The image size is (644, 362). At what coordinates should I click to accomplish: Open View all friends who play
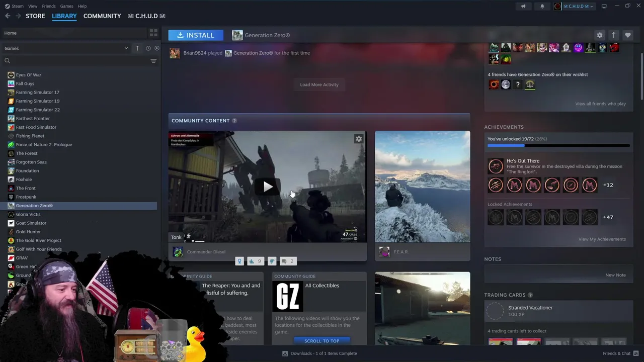tap(600, 104)
